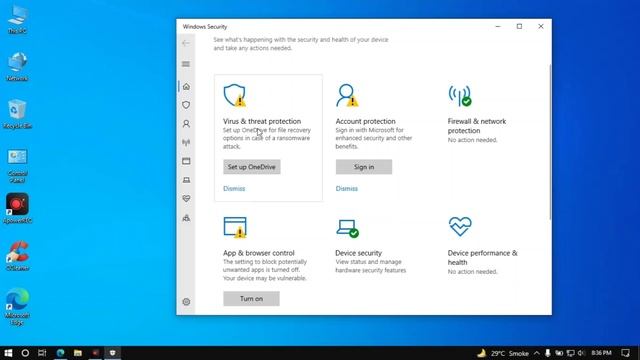Viewport: 640px width, 360px height.
Task: Select the Recycle Bin desktop icon
Action: point(17,114)
